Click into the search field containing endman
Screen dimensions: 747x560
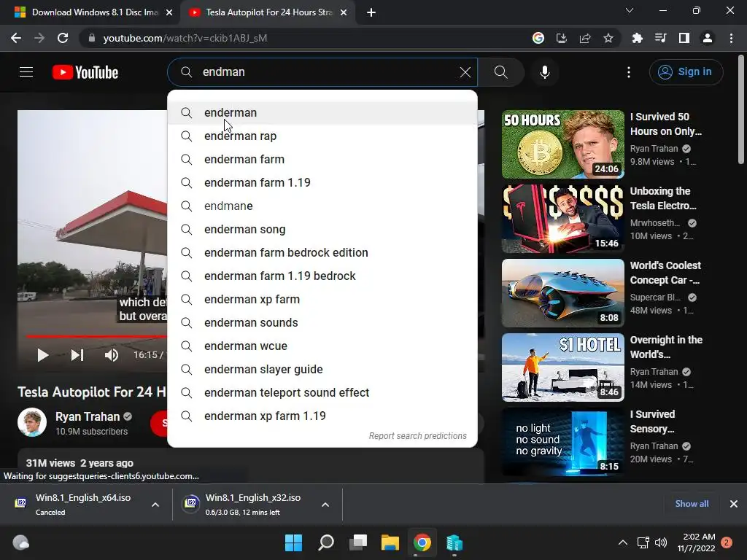(322, 72)
